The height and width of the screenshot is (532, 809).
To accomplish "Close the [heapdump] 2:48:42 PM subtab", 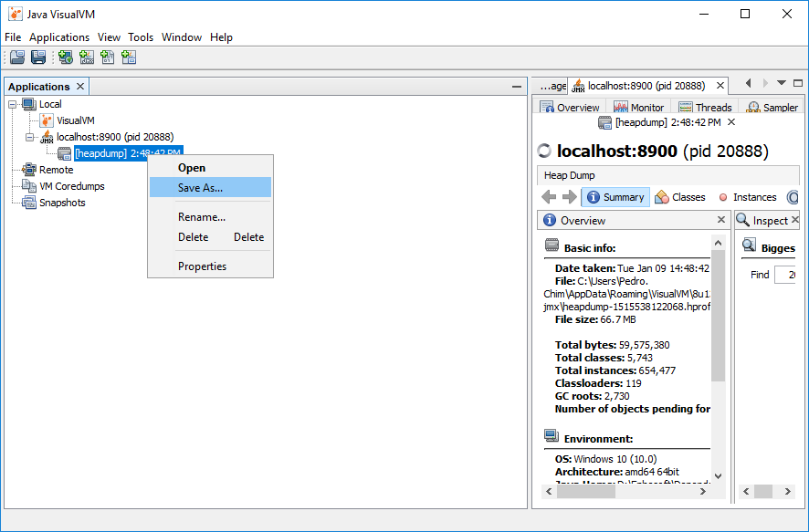I will (x=731, y=122).
